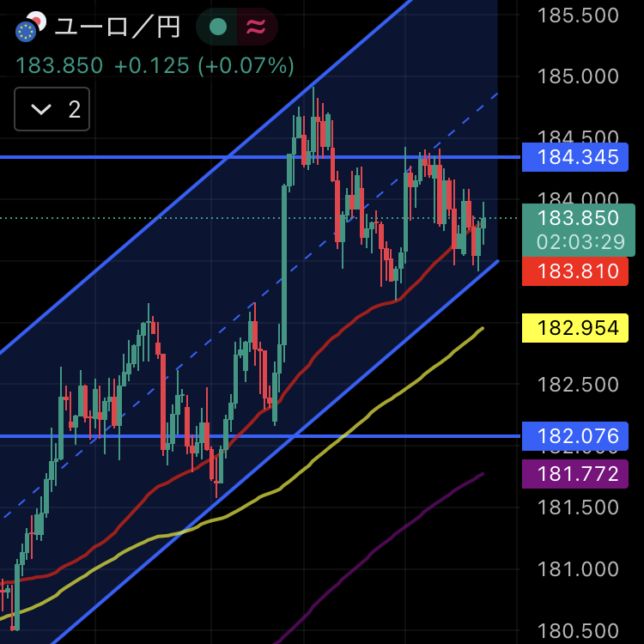Expand the indicator legend chevron labeled 2

pyautogui.click(x=52, y=109)
